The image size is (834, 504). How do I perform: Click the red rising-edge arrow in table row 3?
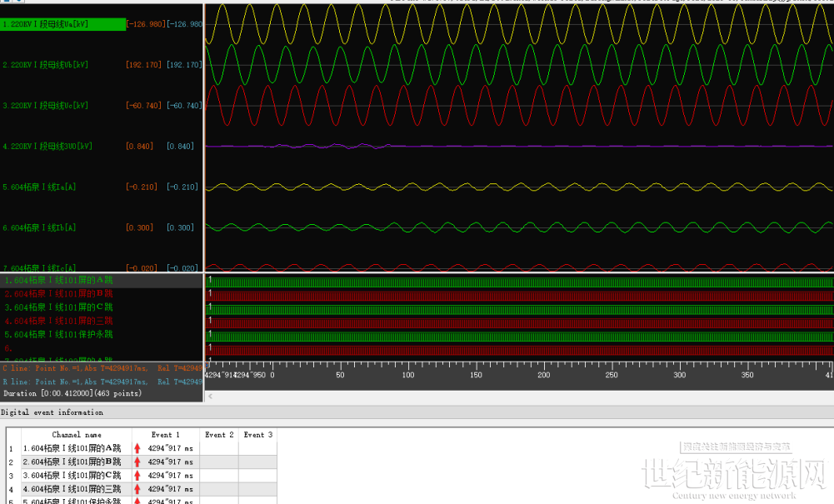click(137, 475)
